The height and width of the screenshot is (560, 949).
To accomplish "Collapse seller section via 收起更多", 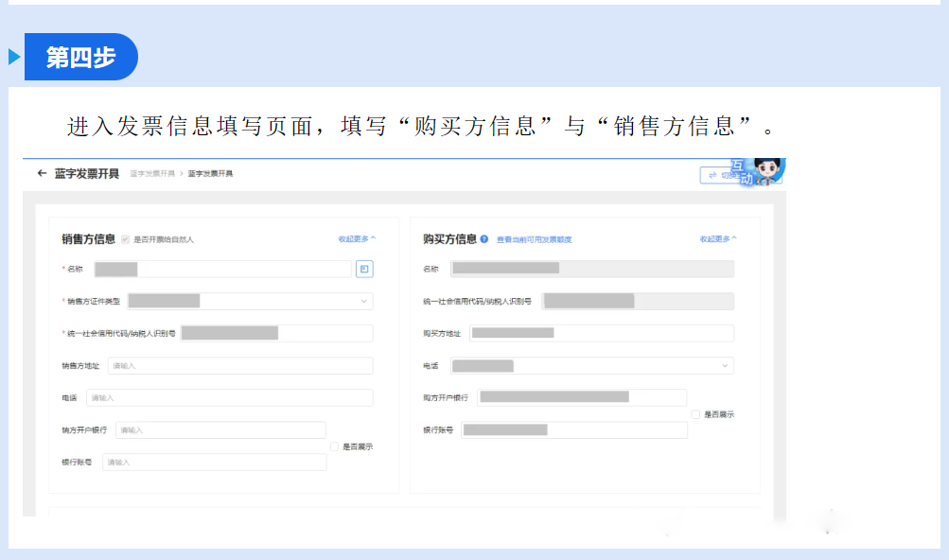I will coord(357,239).
